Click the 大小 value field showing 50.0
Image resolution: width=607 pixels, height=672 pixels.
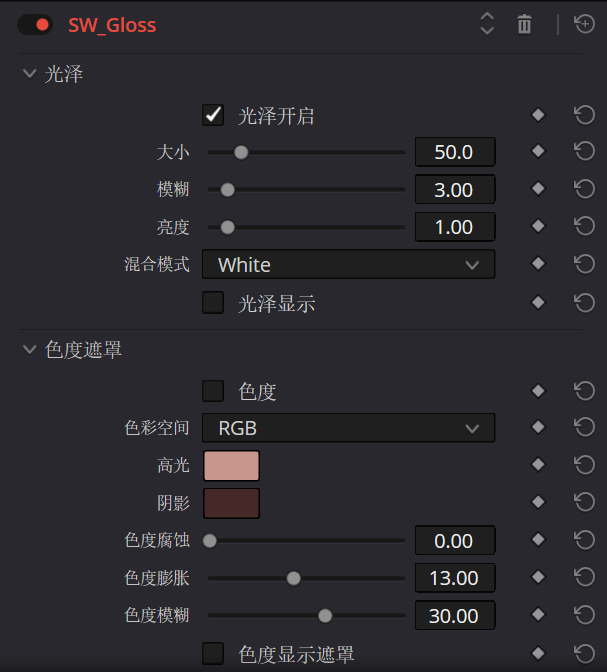[454, 152]
